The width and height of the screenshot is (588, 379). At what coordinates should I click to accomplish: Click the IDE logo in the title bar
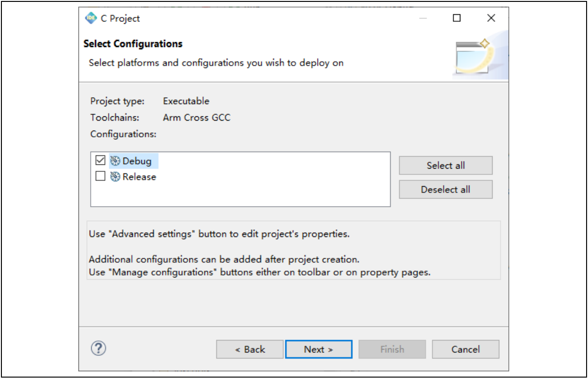tap(91, 18)
